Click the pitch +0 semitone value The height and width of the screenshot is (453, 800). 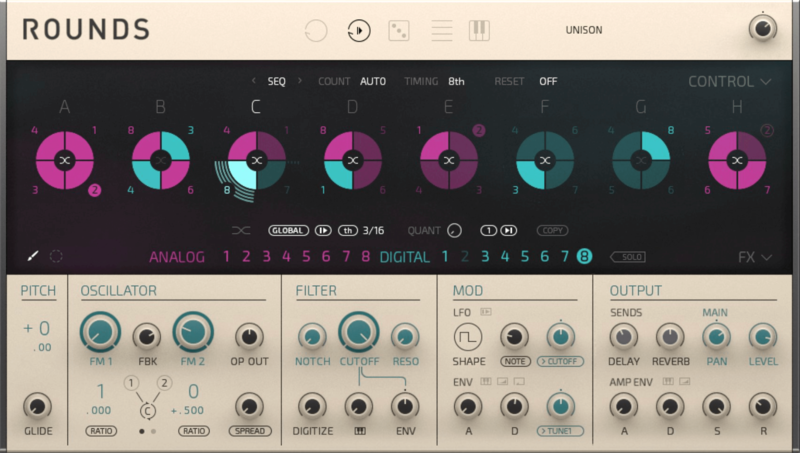[x=36, y=329]
